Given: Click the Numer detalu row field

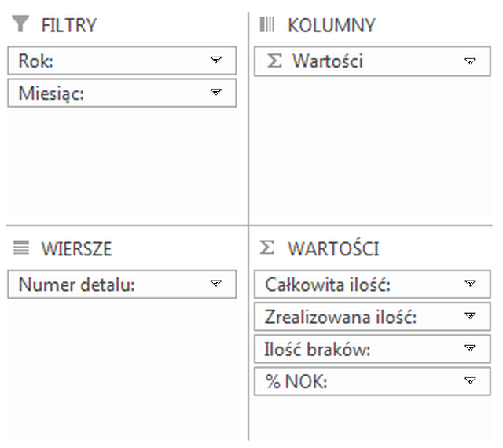Looking at the screenshot, I should pos(102,285).
